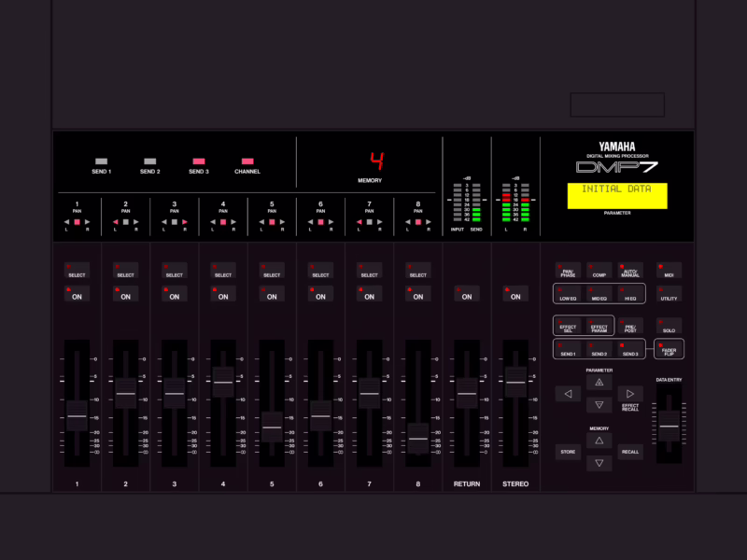Click the SEND 1 control button

tap(568, 349)
